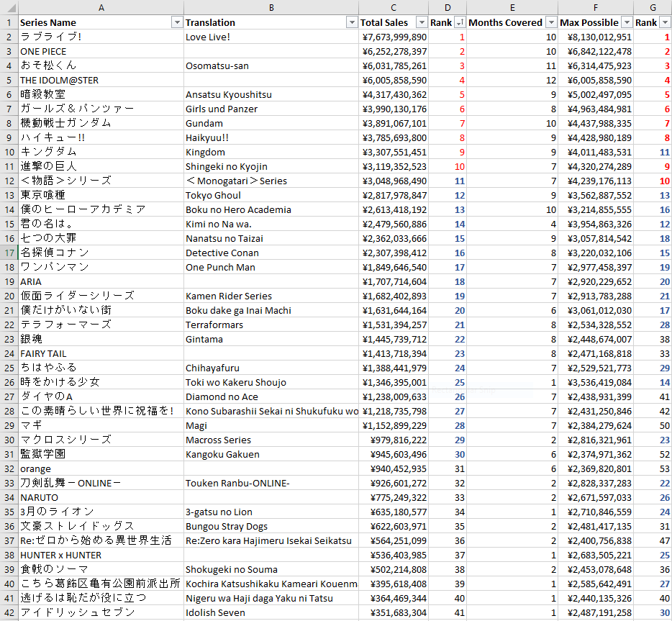This screenshot has height=621, width=672.
Task: Expand the Total Sales filter dropdown
Action: pos(422,22)
